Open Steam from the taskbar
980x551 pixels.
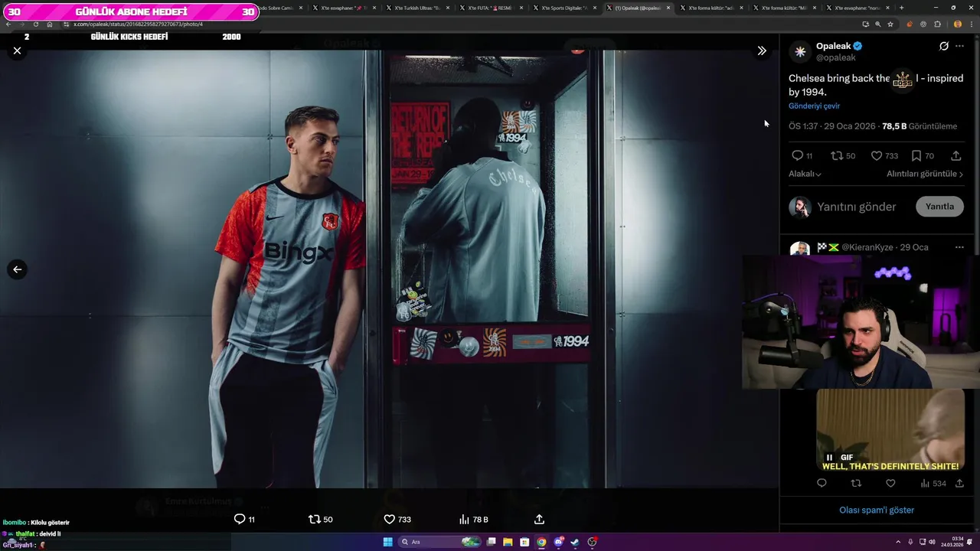pos(575,542)
